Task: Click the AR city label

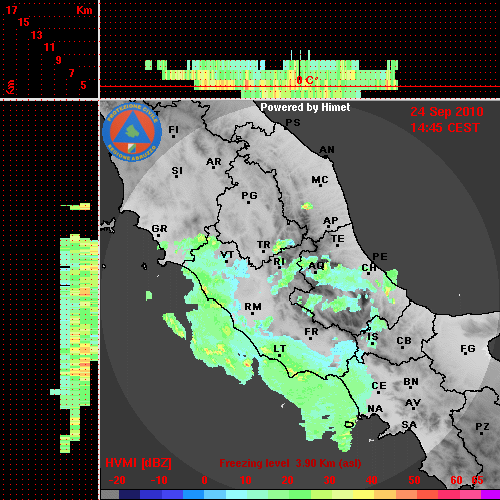Action: click(214, 162)
